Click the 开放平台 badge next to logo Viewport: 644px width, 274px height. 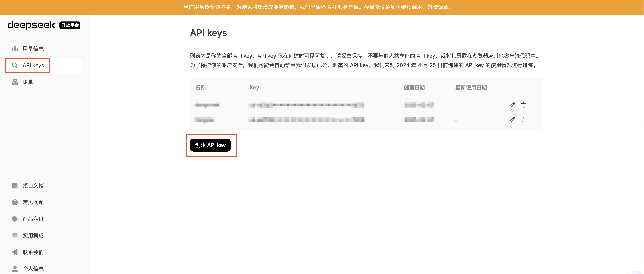70,25
